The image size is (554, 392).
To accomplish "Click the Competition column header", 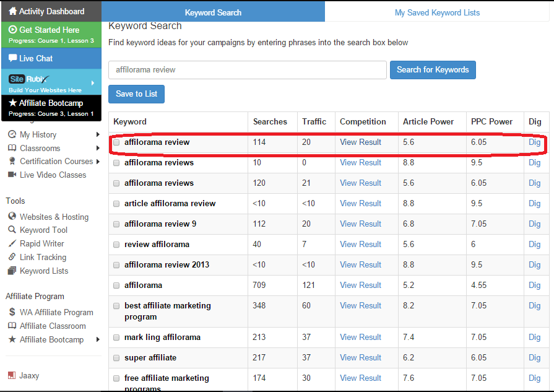I will click(x=363, y=121).
